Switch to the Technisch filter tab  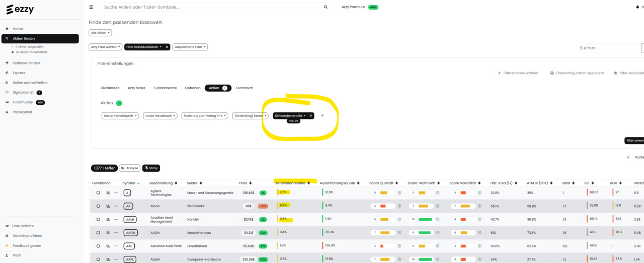[245, 88]
